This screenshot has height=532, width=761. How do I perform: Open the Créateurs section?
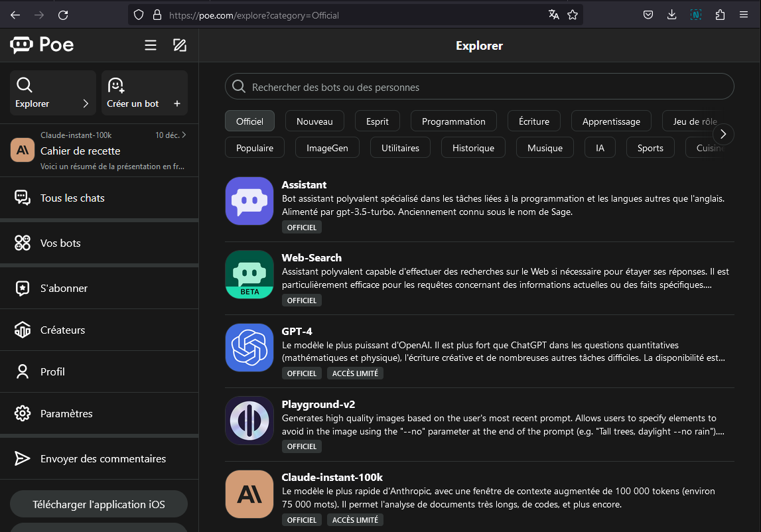tap(99, 330)
